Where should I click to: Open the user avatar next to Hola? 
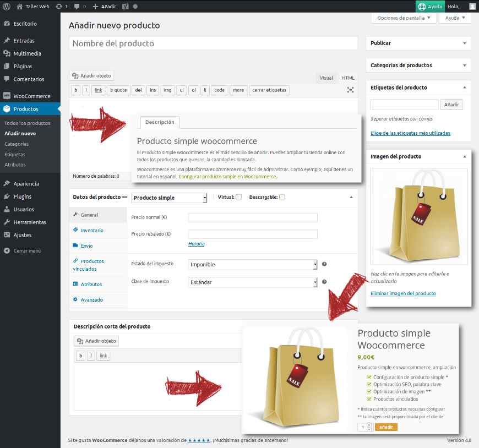[472, 7]
